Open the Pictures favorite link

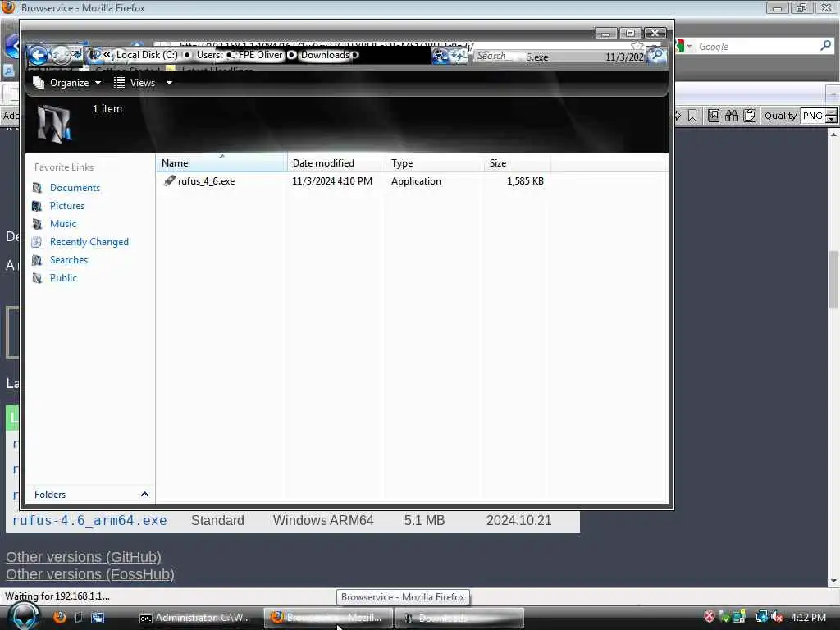coord(67,206)
